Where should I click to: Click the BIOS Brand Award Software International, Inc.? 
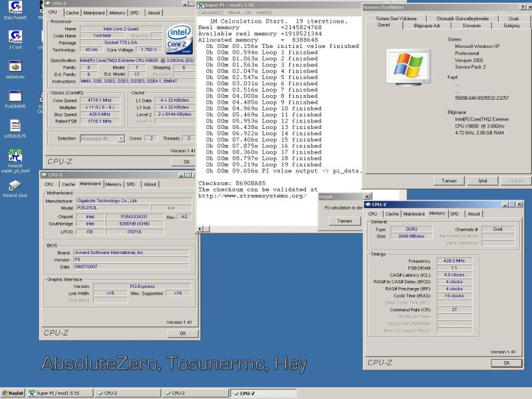(x=131, y=253)
